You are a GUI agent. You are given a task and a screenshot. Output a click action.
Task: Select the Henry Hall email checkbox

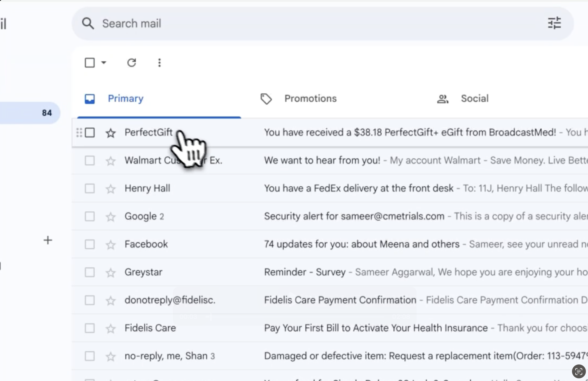point(90,189)
